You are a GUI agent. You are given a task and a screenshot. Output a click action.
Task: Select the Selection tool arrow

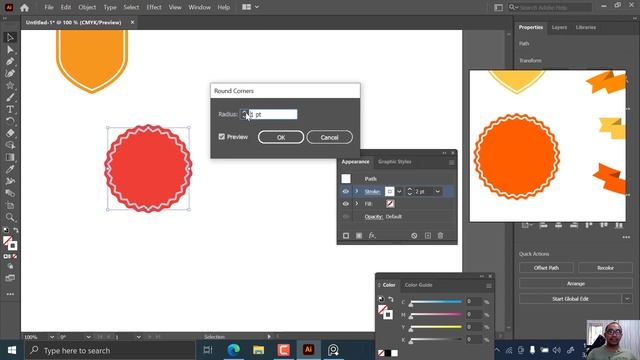[x=10, y=38]
